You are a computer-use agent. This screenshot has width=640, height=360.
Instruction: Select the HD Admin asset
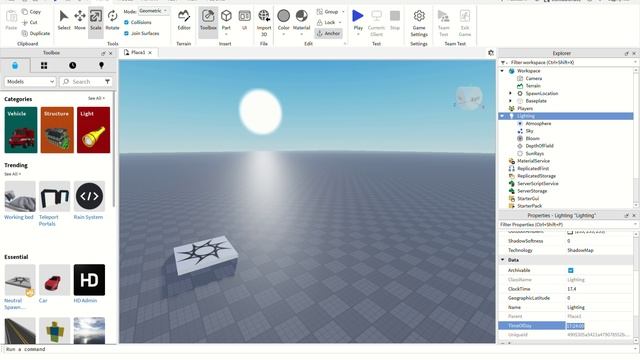click(x=89, y=284)
